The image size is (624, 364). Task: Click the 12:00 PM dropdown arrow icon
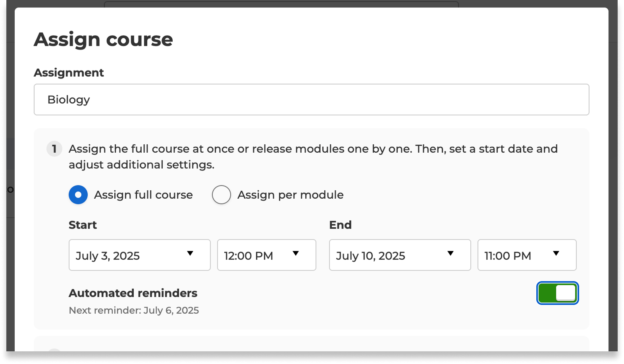tap(296, 253)
